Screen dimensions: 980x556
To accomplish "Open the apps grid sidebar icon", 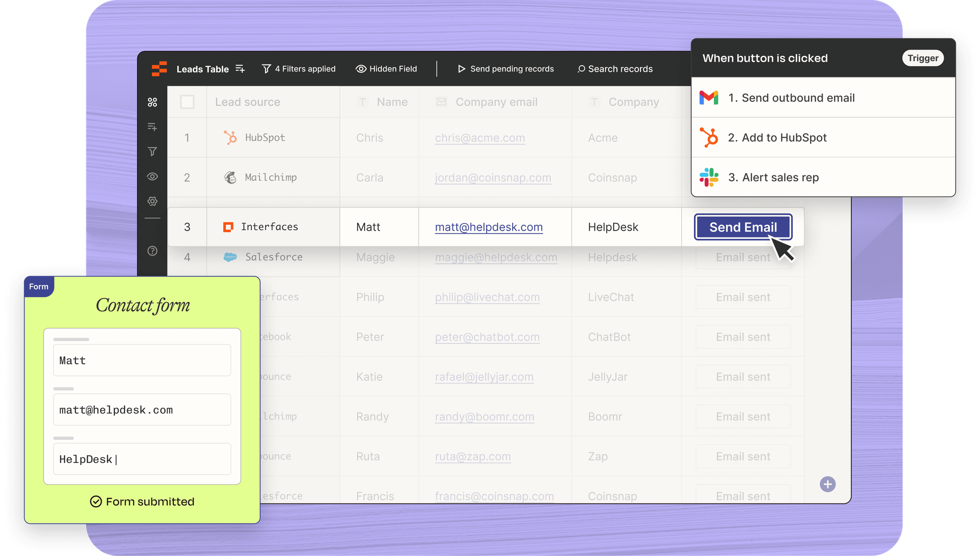I will tap(152, 102).
